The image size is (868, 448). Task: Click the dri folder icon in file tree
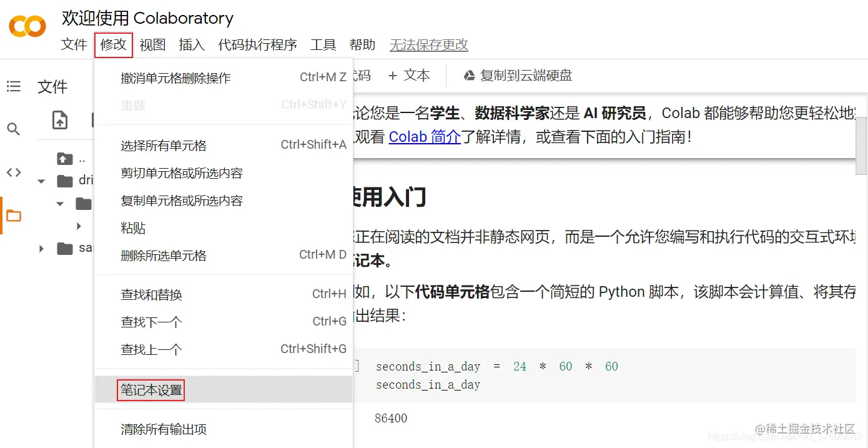point(65,181)
